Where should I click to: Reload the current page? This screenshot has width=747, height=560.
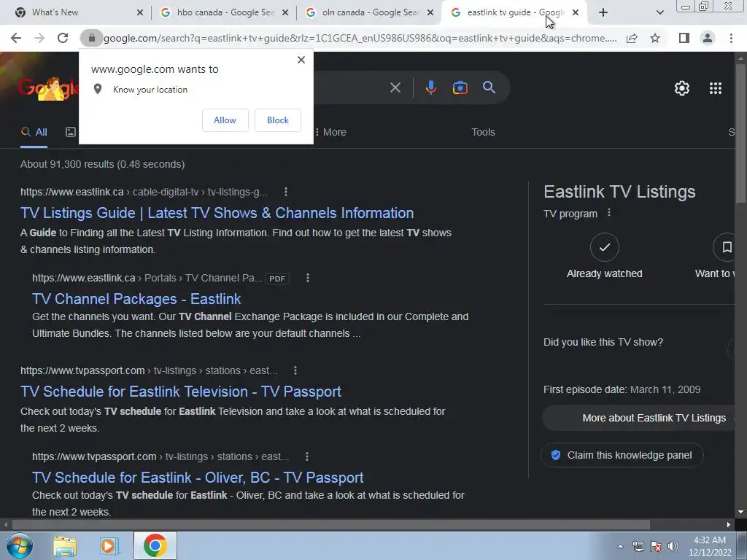(63, 38)
